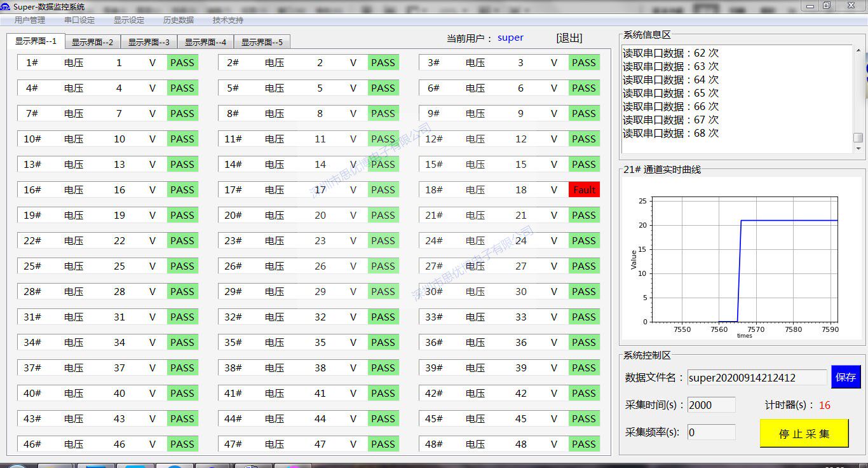Click the voltage value 42 in the 42# row
Viewport: 868px width, 468px height.
(521, 393)
